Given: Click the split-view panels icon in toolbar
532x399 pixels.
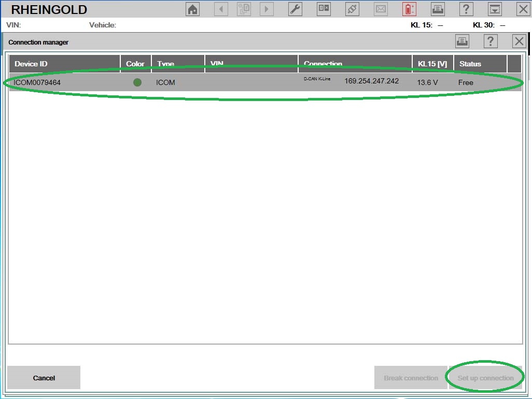Looking at the screenshot, I should (324, 9).
